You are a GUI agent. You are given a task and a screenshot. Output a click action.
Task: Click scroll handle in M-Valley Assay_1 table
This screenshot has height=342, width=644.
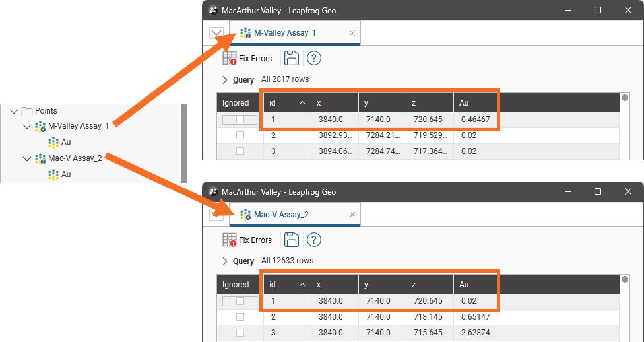pos(625,98)
